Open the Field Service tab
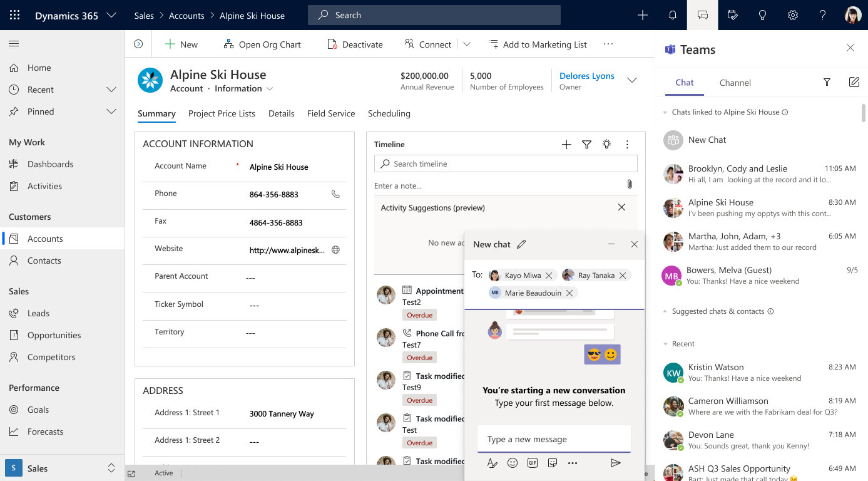The image size is (868, 481). click(x=331, y=113)
